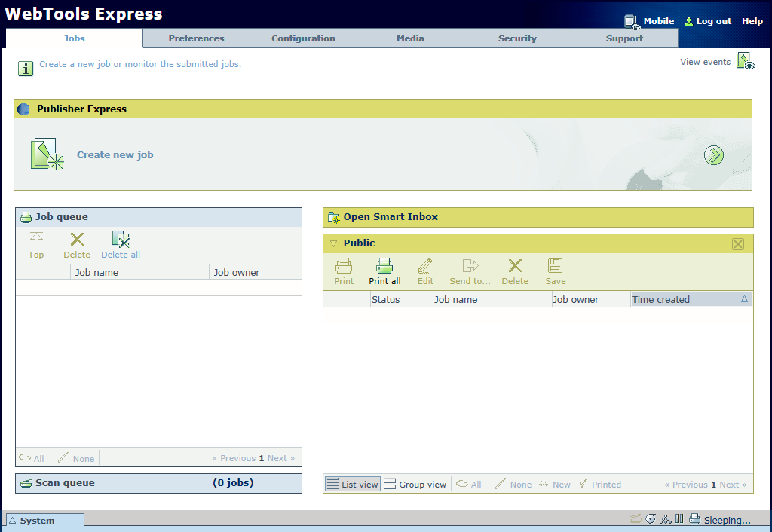Click the Log out user icon
The height and width of the screenshot is (532, 772).
tap(689, 22)
